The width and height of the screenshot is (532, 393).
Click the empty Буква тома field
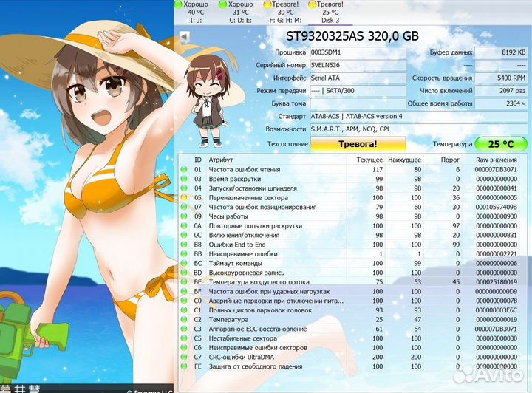[x=358, y=103]
